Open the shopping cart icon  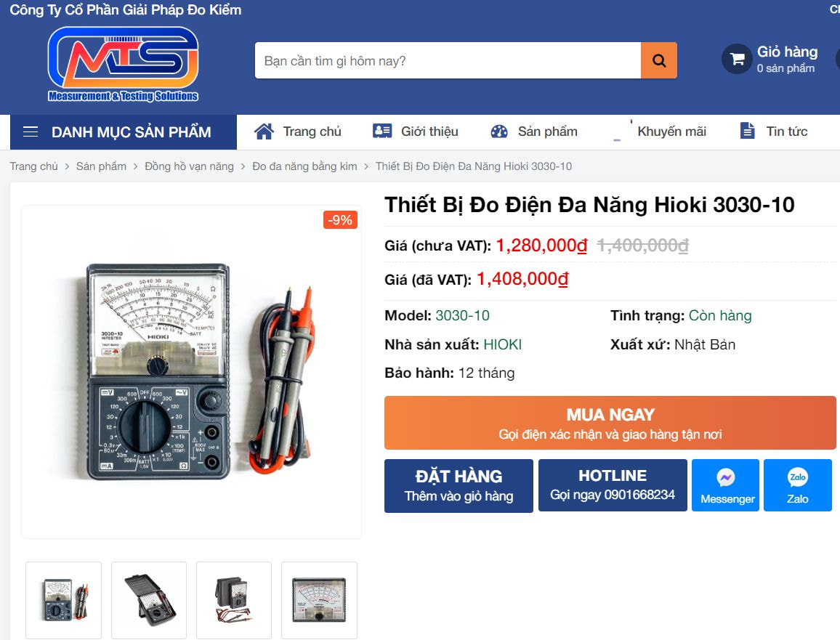(736, 59)
